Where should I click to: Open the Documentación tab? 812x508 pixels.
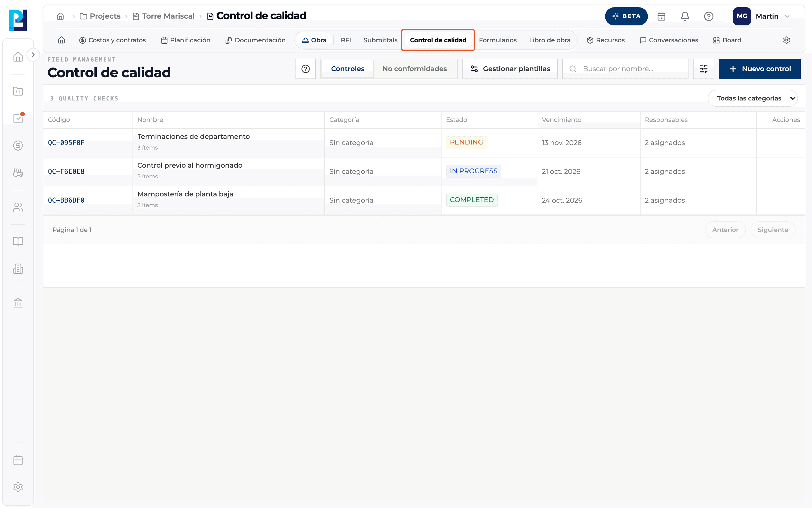click(x=255, y=40)
